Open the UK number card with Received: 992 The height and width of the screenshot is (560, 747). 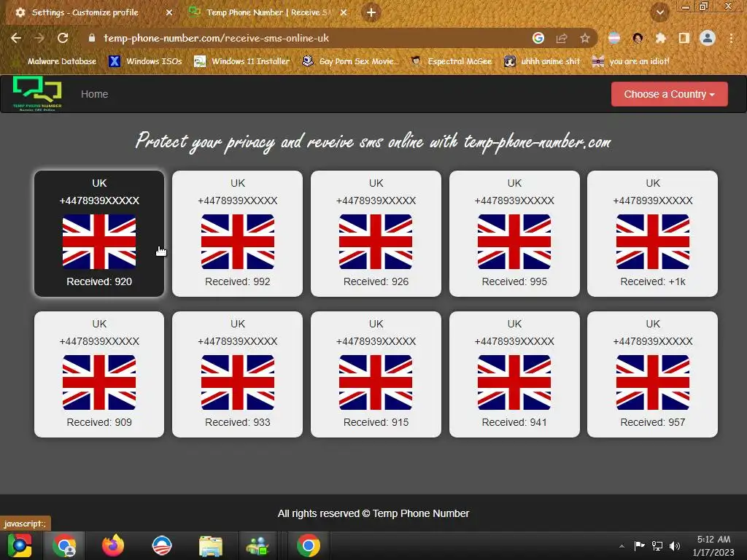pyautogui.click(x=237, y=234)
